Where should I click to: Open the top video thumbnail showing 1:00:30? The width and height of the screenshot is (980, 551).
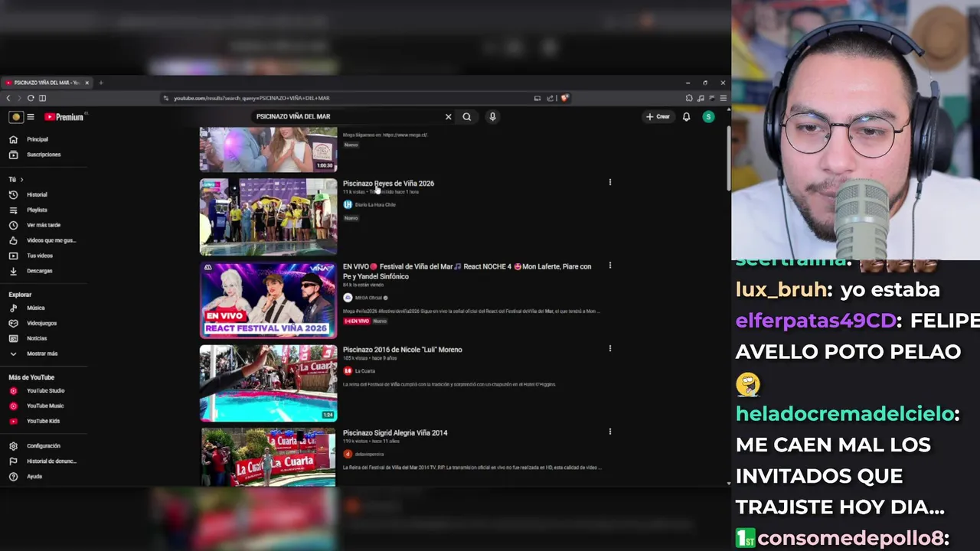(268, 149)
